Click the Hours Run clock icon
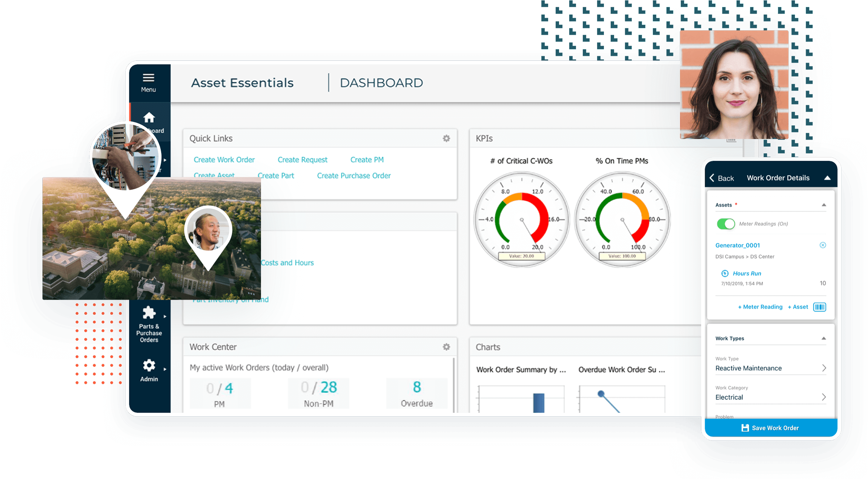The height and width of the screenshot is (479, 868). 725,273
